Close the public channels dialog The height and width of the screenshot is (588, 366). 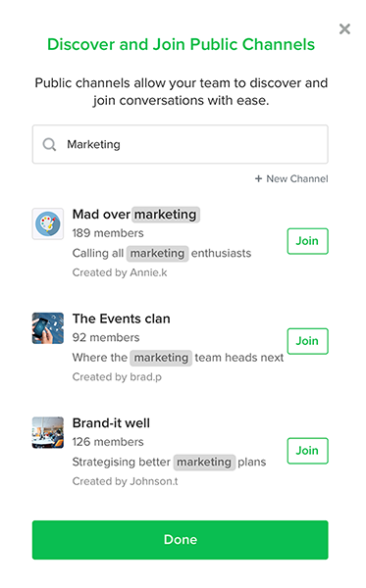[x=344, y=28]
